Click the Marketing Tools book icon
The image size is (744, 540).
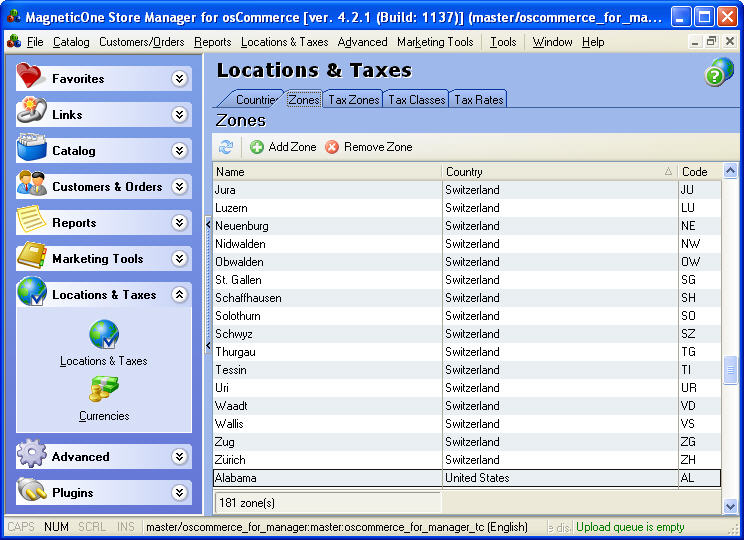tap(31, 256)
